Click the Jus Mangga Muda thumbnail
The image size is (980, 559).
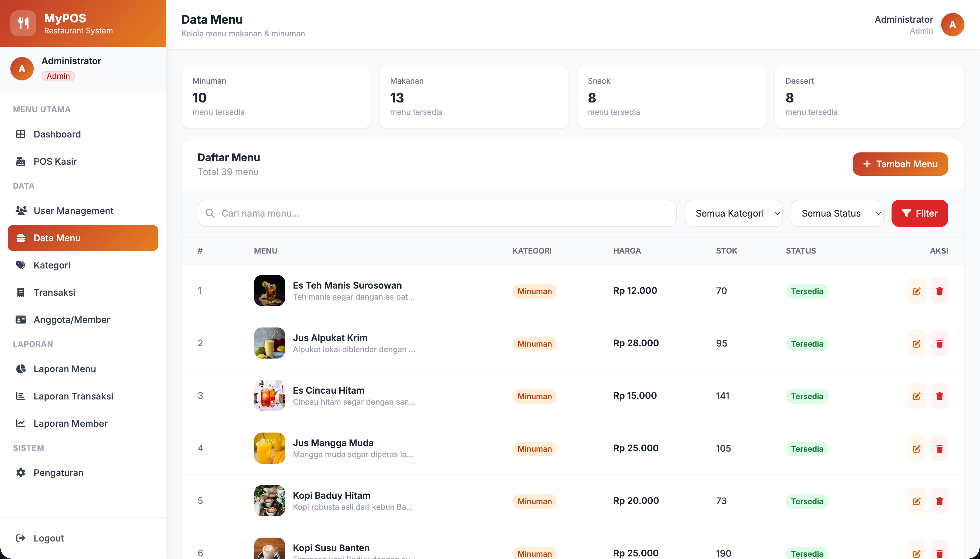[269, 448]
